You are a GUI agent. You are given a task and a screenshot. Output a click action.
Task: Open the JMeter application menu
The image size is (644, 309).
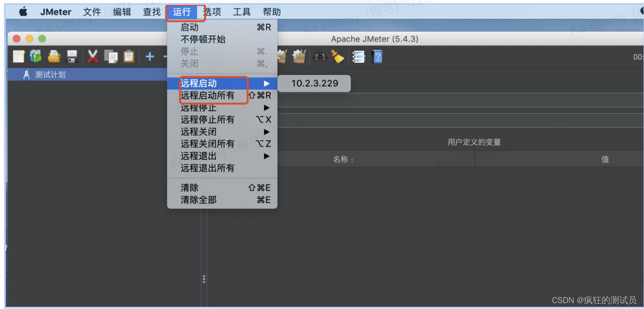tap(56, 12)
